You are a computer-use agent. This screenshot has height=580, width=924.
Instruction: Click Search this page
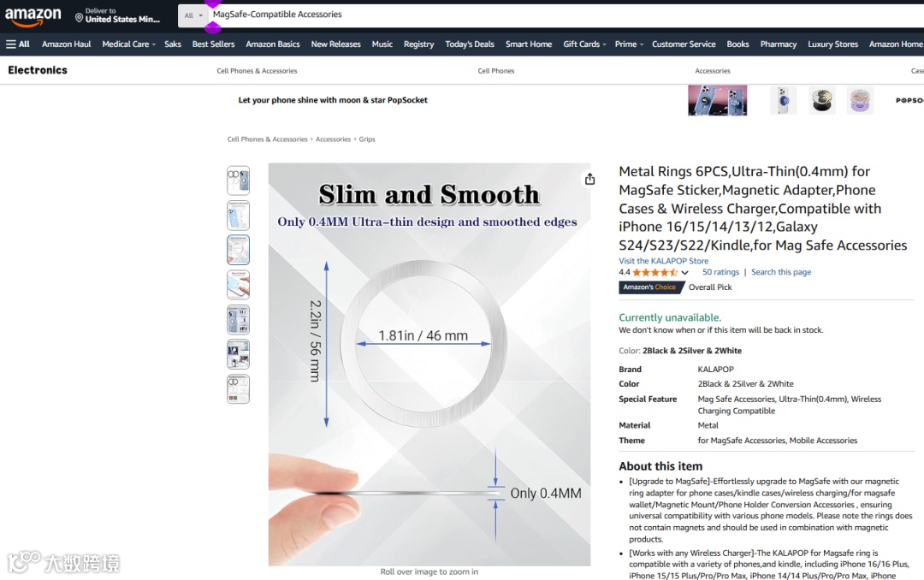(781, 272)
